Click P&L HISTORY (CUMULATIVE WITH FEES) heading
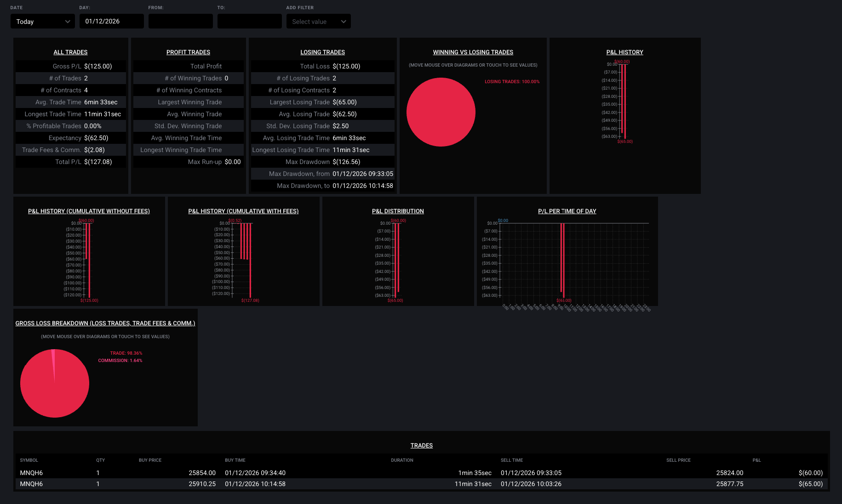842x504 pixels. coord(243,211)
